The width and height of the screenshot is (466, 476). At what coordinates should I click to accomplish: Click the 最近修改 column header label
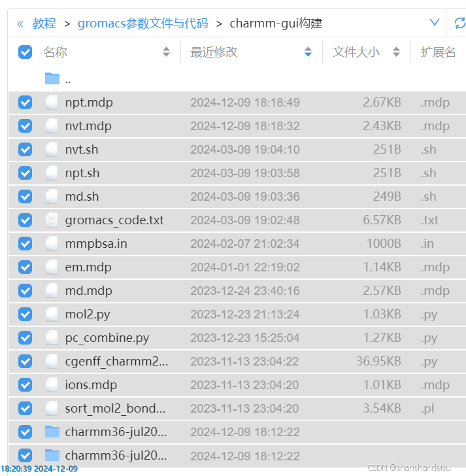[214, 52]
